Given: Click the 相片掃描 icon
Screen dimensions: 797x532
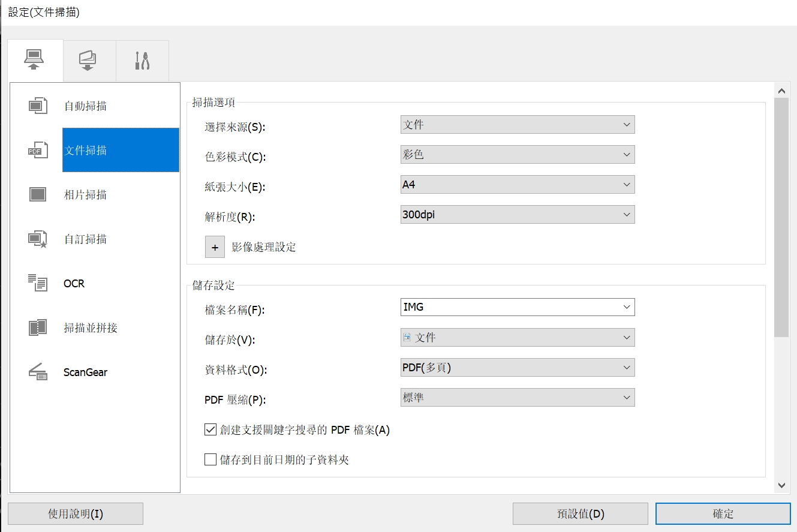Looking at the screenshot, I should click(38, 194).
